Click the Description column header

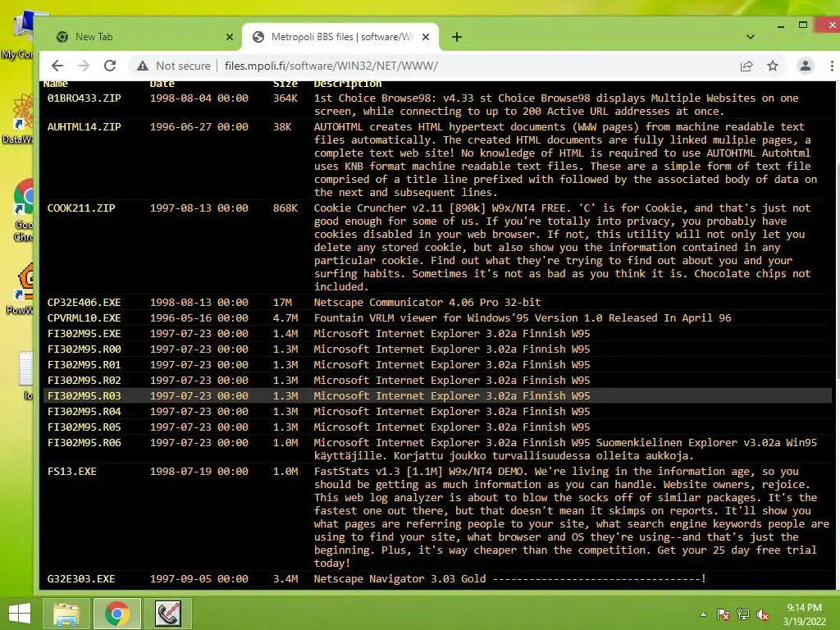click(x=348, y=84)
